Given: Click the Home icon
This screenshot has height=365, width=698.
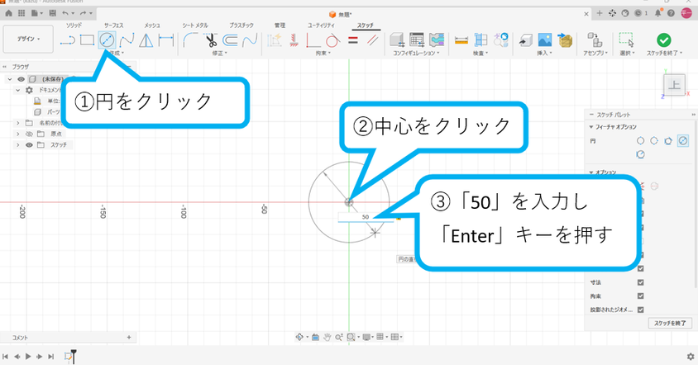Looking at the screenshot, I should pyautogui.click(x=9, y=13).
